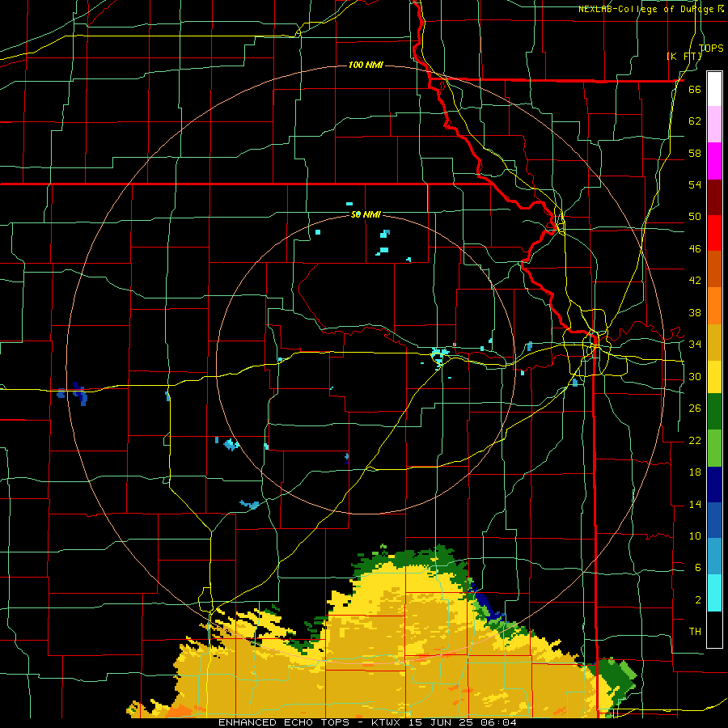Viewport: 728px width, 728px height.
Task: Click the "54" legend value
Action: (x=695, y=184)
